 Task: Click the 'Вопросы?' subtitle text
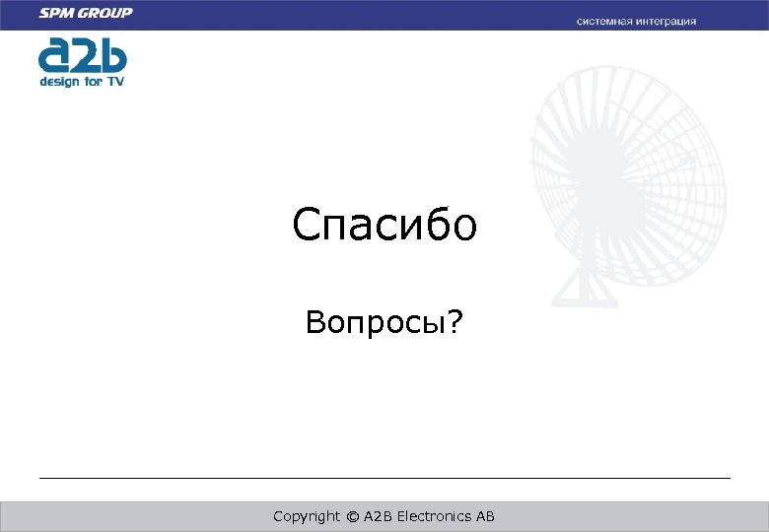[x=384, y=322]
